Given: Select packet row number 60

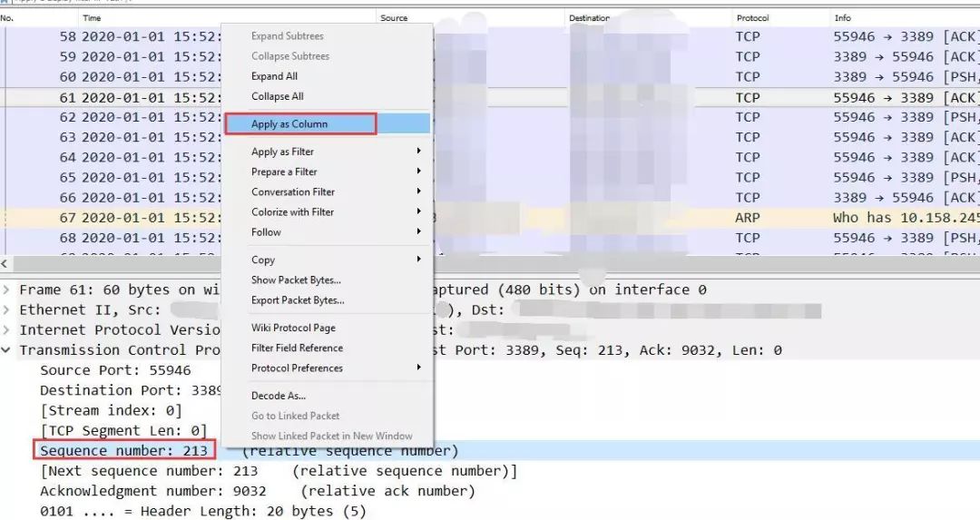Looking at the screenshot, I should (490, 77).
